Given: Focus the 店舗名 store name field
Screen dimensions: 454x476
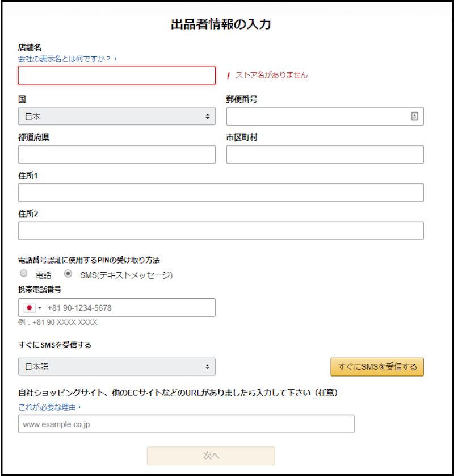Looking at the screenshot, I should coord(117,76).
